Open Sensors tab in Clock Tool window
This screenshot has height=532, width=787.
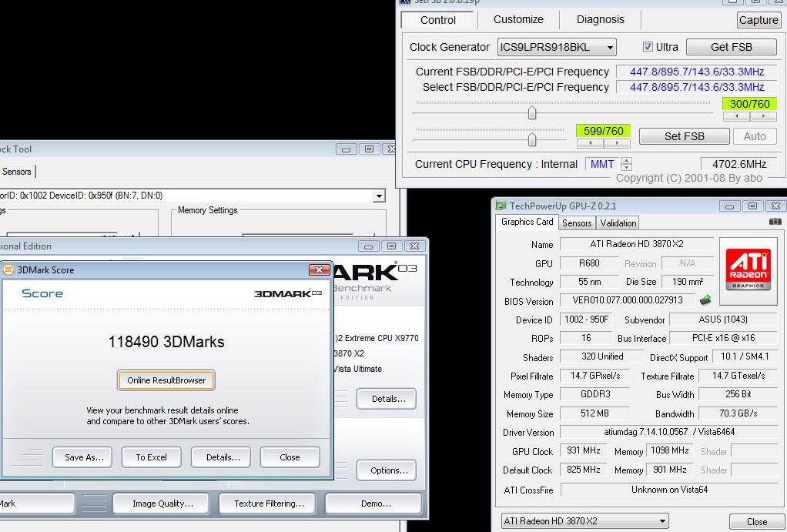point(17,172)
